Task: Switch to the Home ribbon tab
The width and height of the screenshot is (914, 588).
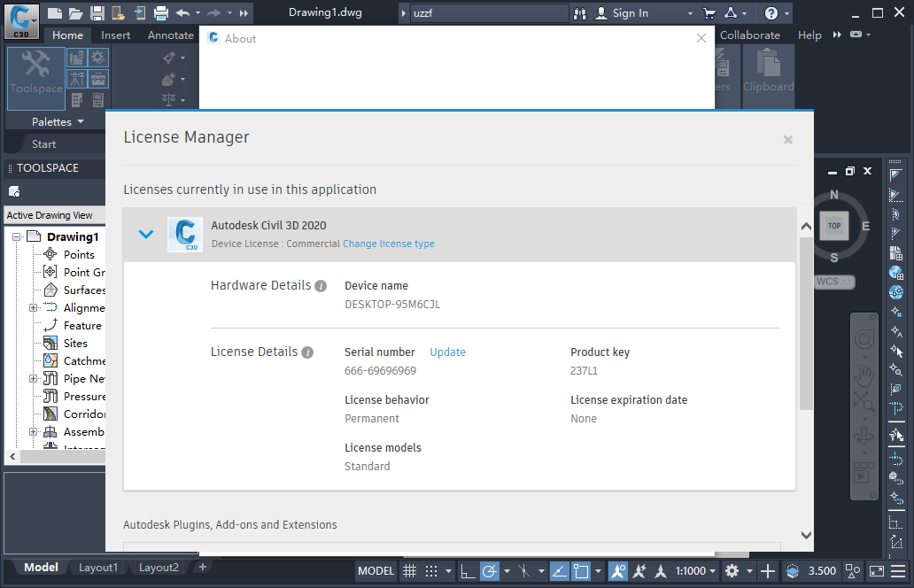Action: (x=67, y=35)
